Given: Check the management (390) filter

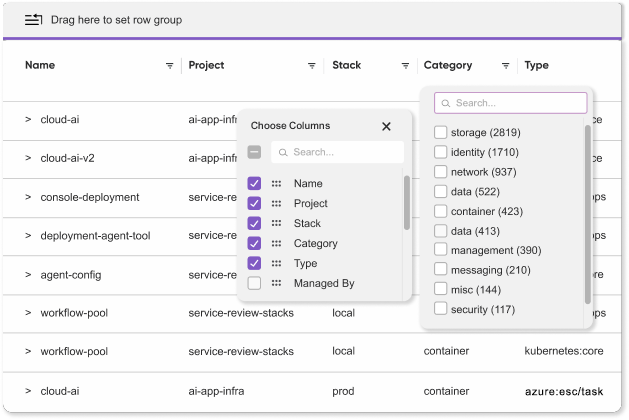Looking at the screenshot, I should (440, 250).
